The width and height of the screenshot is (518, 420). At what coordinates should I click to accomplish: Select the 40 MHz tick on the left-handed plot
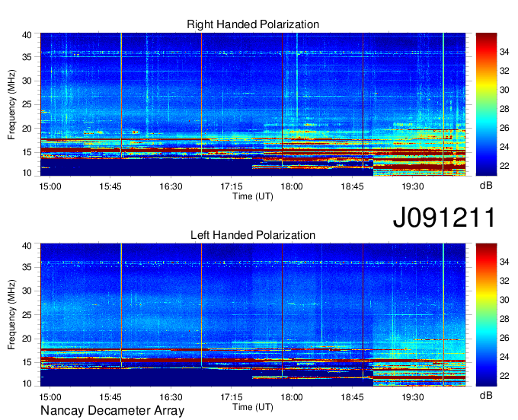27,246
